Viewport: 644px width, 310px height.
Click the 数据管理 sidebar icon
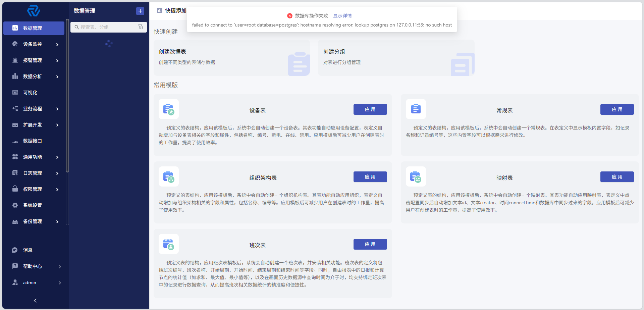[x=15, y=28]
